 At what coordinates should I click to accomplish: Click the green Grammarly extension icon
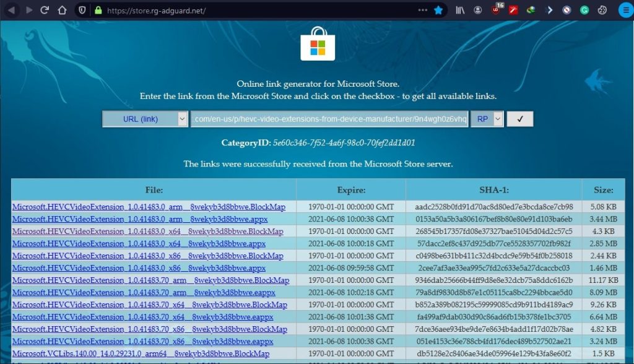[584, 11]
